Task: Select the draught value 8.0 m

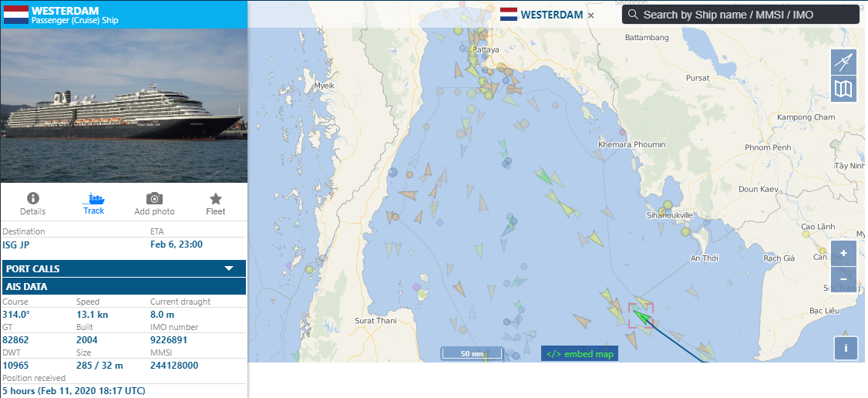Action: [x=162, y=315]
